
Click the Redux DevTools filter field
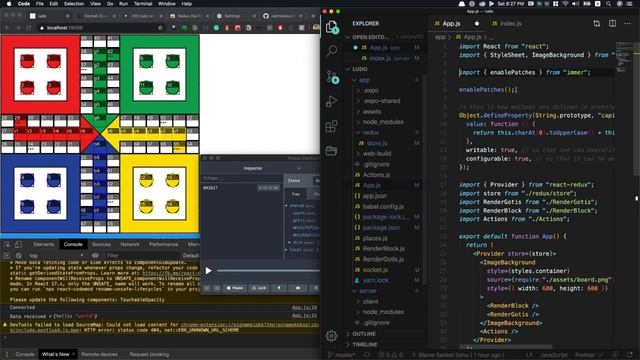point(242,178)
